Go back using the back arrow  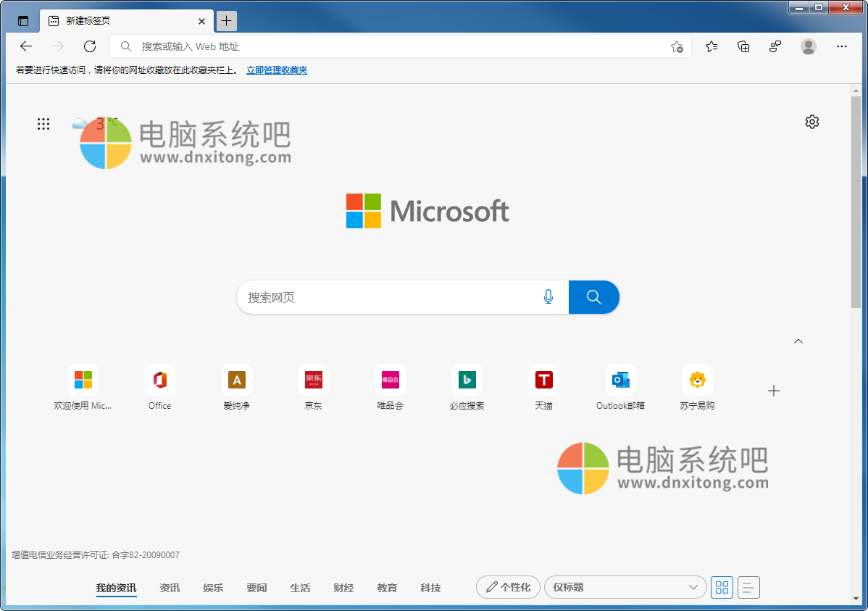click(x=26, y=46)
